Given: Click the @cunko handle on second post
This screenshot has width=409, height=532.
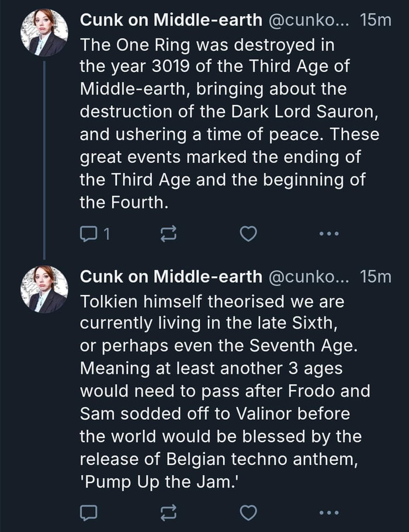Looking at the screenshot, I should pos(308,276).
